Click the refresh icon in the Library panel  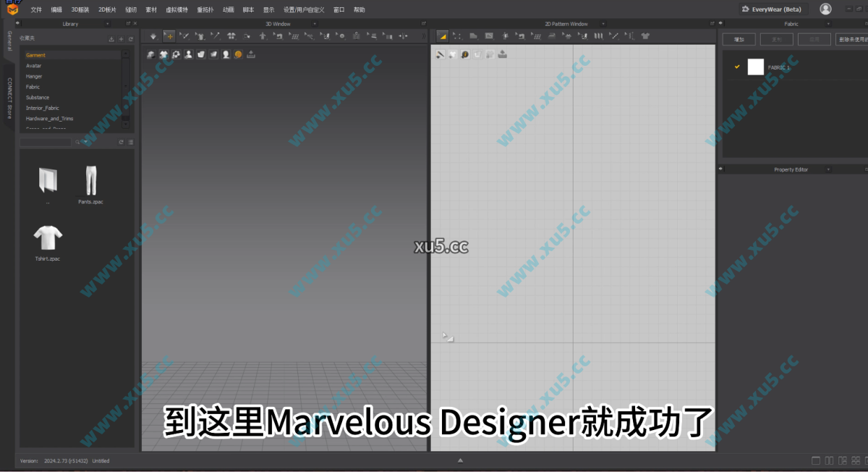point(131,38)
